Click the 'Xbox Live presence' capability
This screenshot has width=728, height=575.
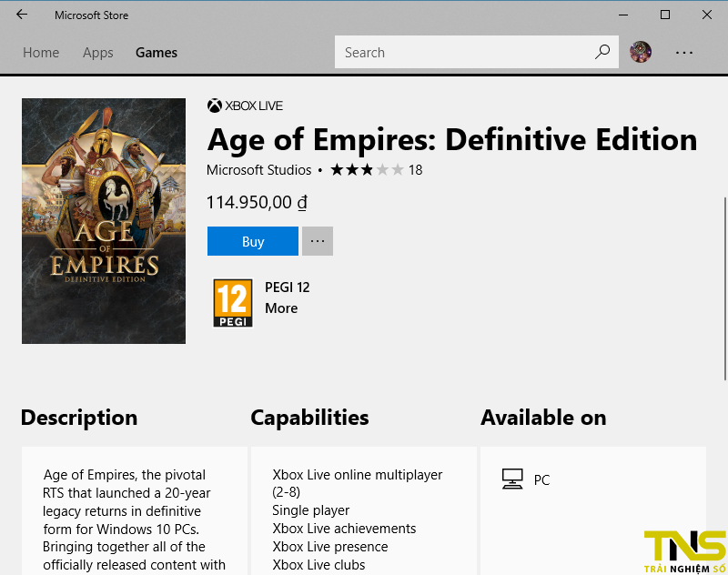tap(330, 547)
